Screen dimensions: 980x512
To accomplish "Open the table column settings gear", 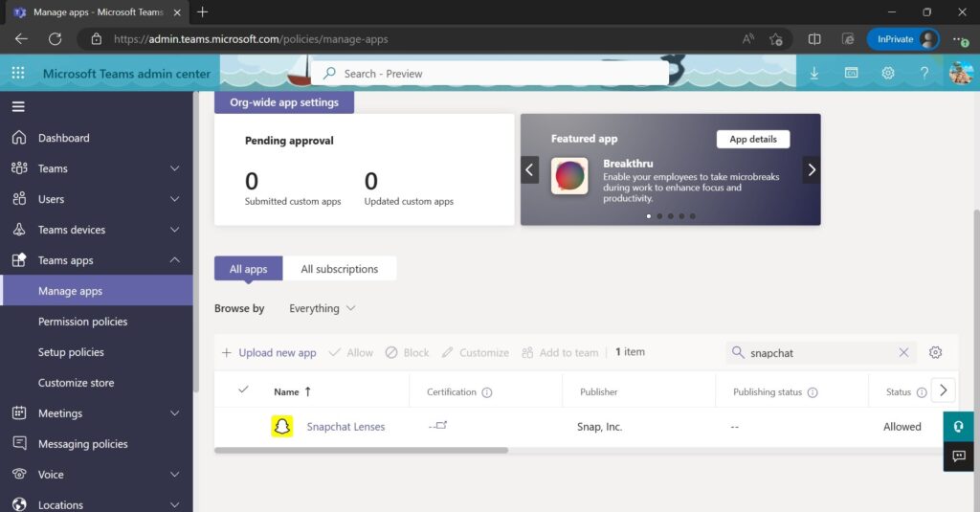I will tap(935, 352).
